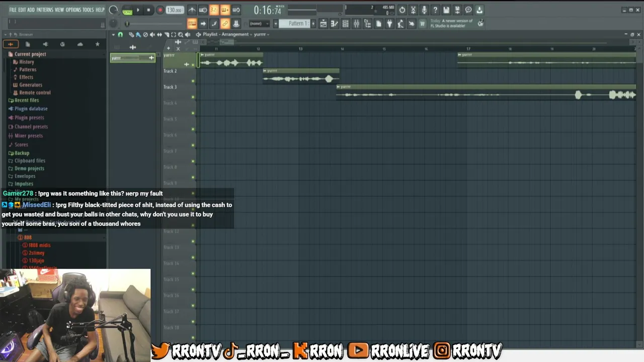Toggle typing keyboard to piano
Viewport: 644px width, 362px height.
coord(192,24)
